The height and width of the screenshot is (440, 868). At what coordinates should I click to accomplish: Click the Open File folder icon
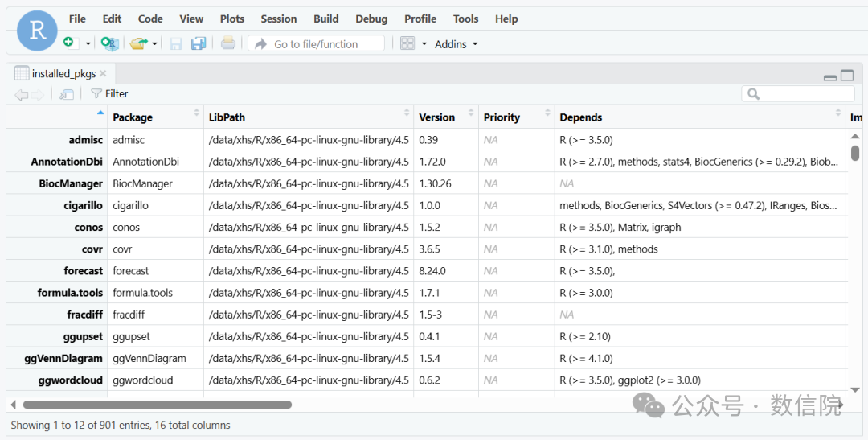tap(139, 43)
